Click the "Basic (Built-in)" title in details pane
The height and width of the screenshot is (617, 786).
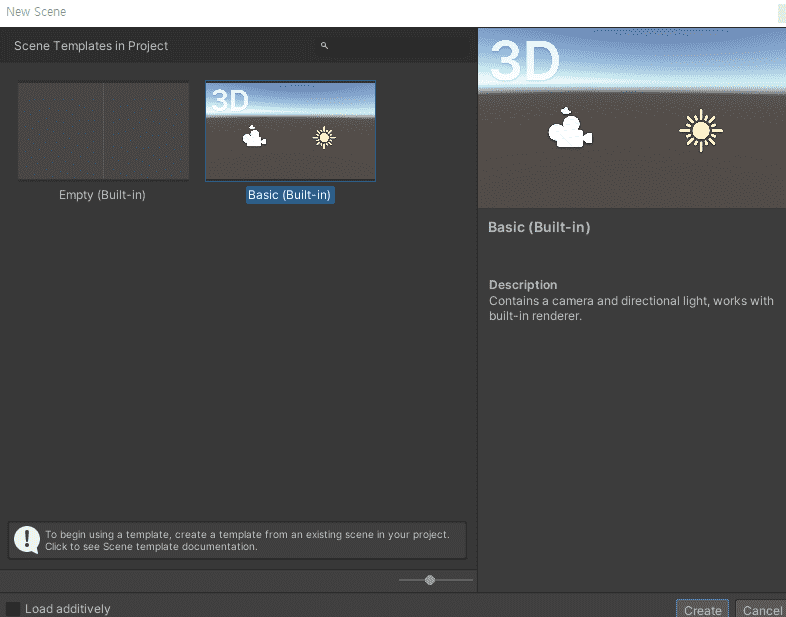click(x=539, y=227)
